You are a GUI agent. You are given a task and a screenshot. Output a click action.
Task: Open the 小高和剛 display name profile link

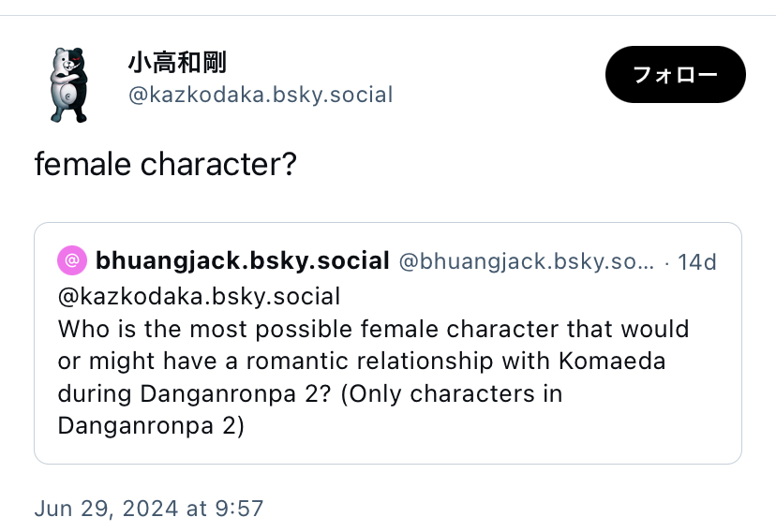(x=177, y=63)
